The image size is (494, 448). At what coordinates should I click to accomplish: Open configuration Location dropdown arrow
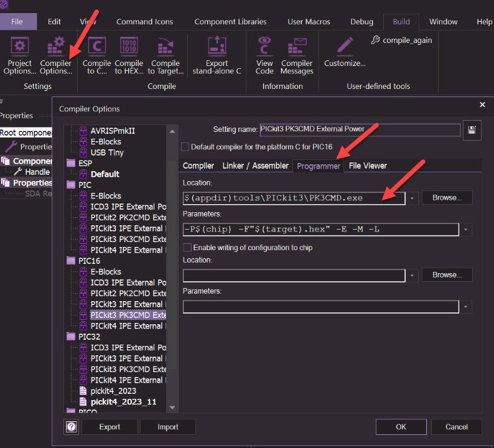click(412, 276)
